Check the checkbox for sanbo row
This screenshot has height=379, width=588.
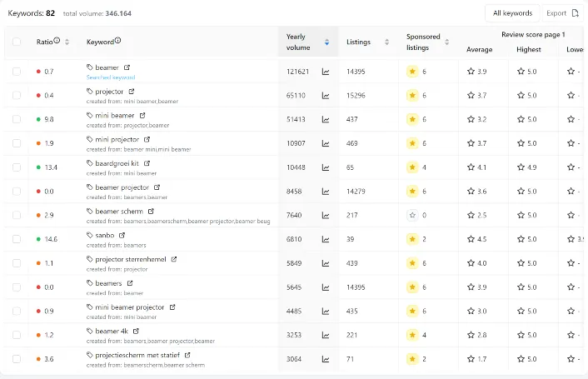click(17, 239)
